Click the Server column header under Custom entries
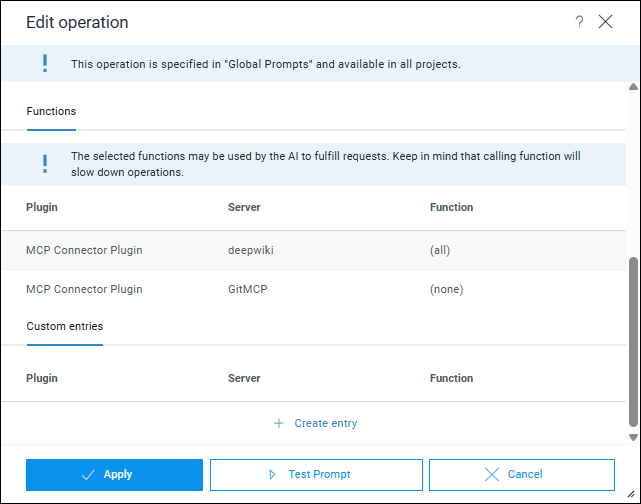This screenshot has height=504, width=641. pyautogui.click(x=244, y=378)
